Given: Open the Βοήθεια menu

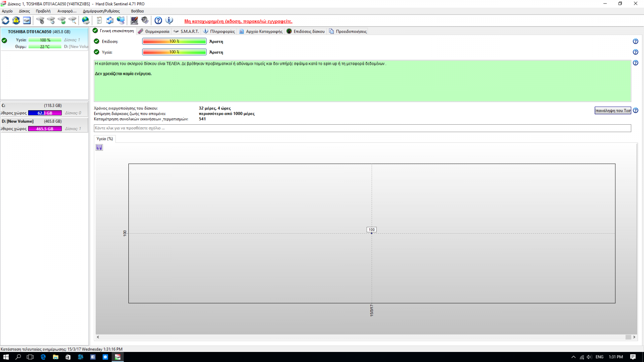Looking at the screenshot, I should coord(137,11).
